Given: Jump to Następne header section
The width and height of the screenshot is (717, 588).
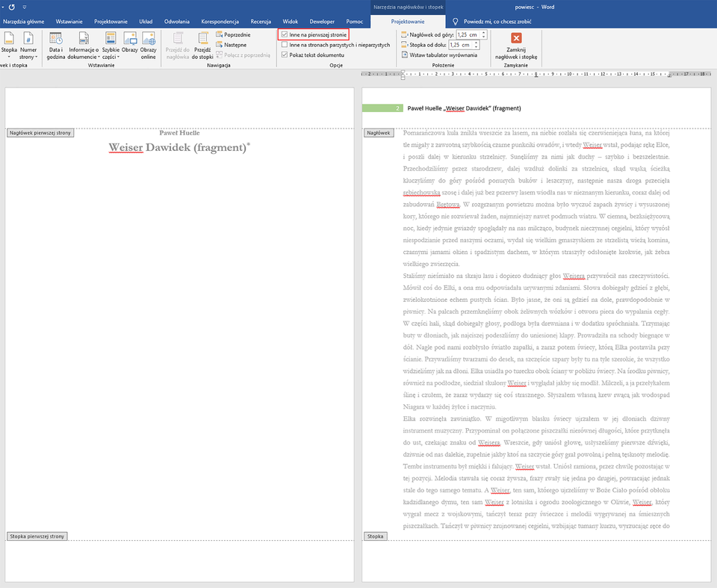Looking at the screenshot, I should (230, 45).
